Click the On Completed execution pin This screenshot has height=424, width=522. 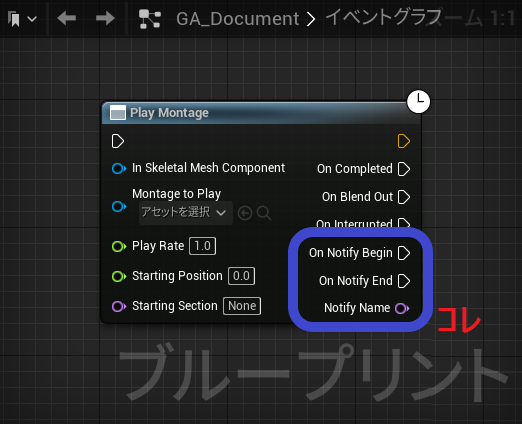click(404, 169)
